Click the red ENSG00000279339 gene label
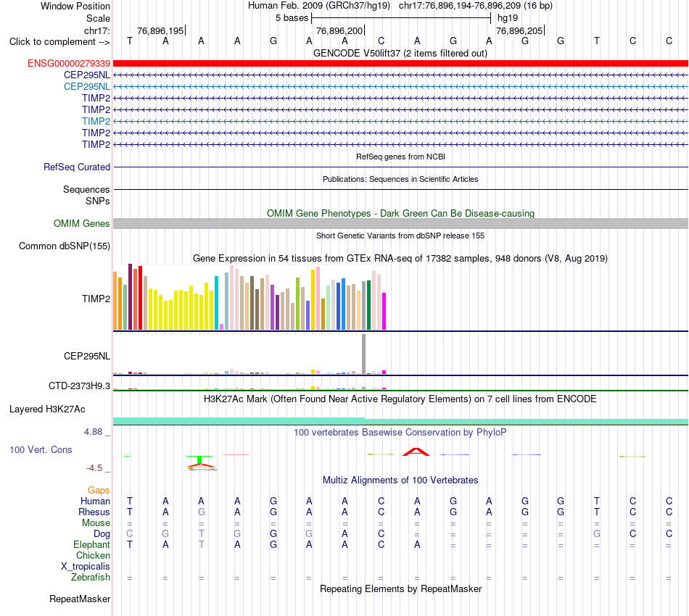This screenshot has width=689, height=616. [69, 63]
